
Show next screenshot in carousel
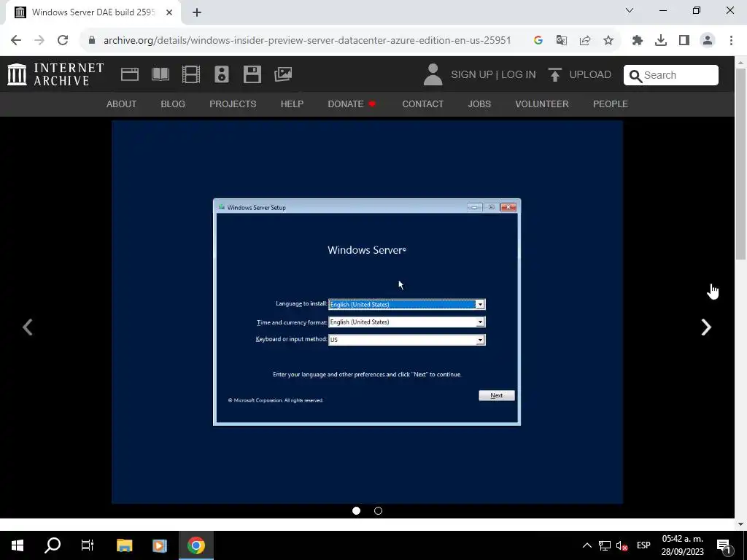coord(706,327)
